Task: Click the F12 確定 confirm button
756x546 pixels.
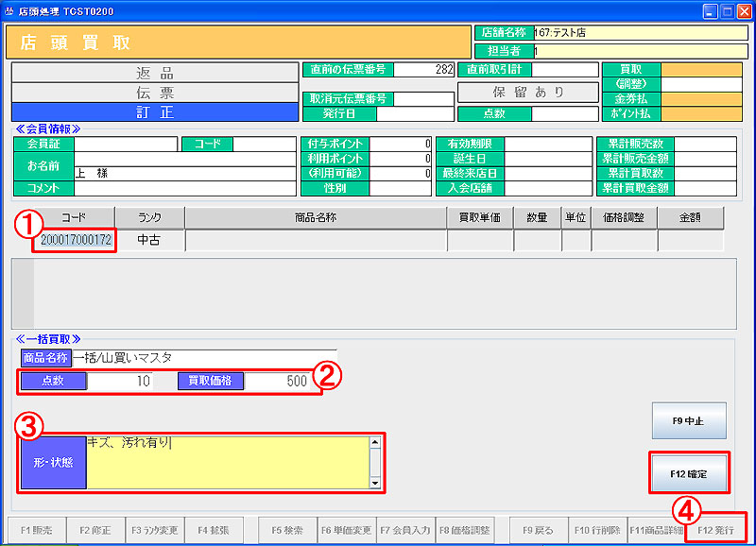Action: [x=689, y=473]
